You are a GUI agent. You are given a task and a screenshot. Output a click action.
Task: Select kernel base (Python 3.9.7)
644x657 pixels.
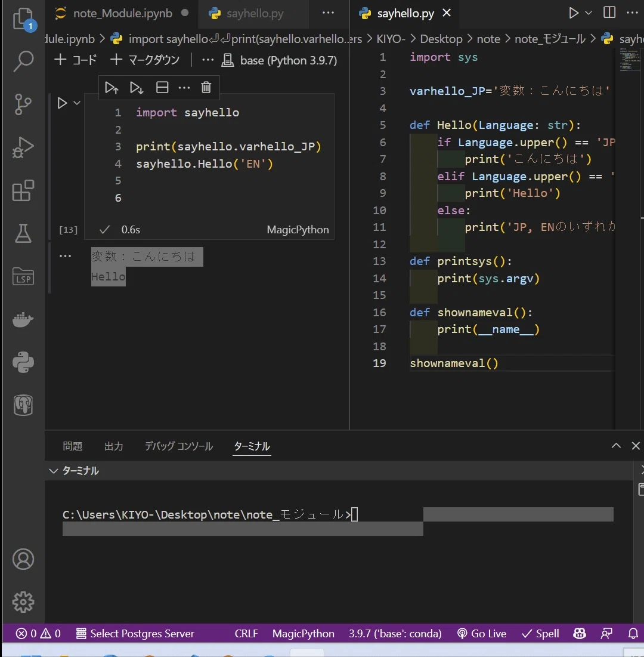[x=279, y=60]
